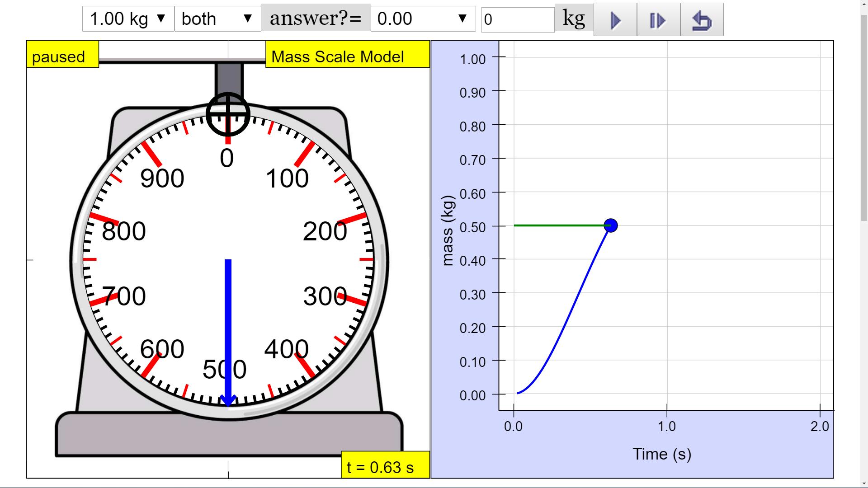Click the 0.50 value on mass axis
868x488 pixels.
472,227
